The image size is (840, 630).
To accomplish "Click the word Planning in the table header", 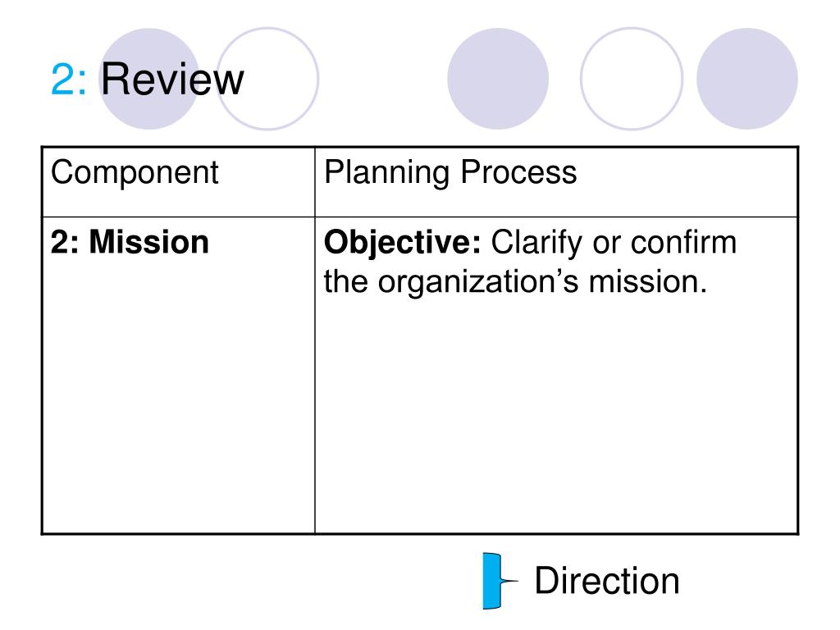I will coord(387,173).
